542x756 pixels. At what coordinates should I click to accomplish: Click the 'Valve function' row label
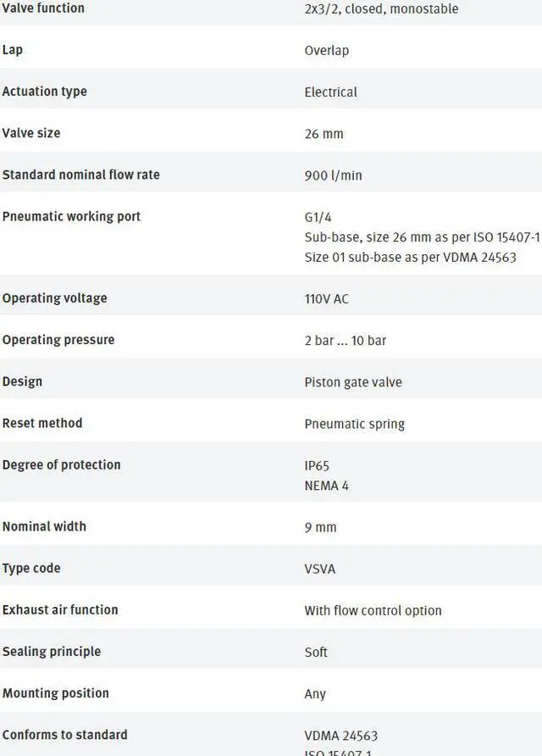[43, 8]
